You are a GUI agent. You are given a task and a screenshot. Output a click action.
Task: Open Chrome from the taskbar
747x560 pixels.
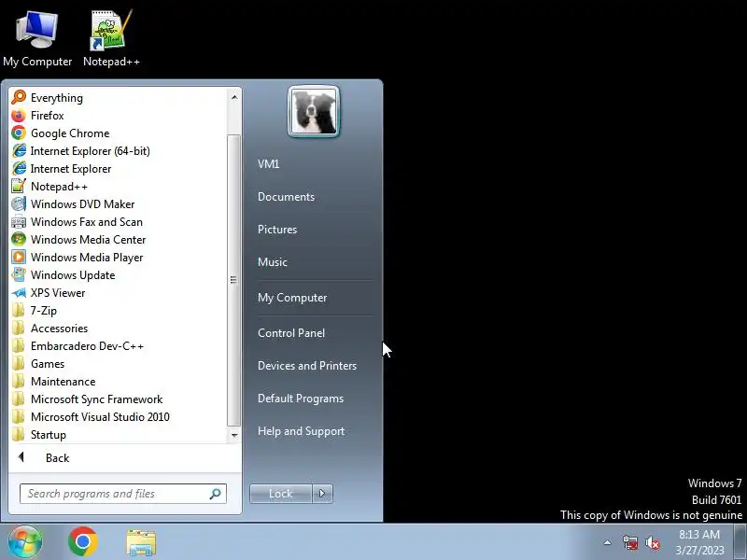tap(83, 542)
